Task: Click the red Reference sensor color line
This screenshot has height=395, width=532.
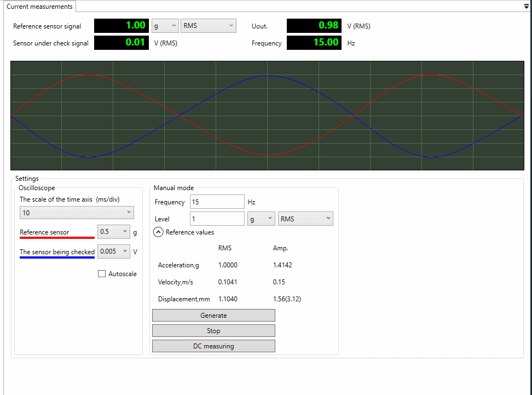Action: (57, 238)
